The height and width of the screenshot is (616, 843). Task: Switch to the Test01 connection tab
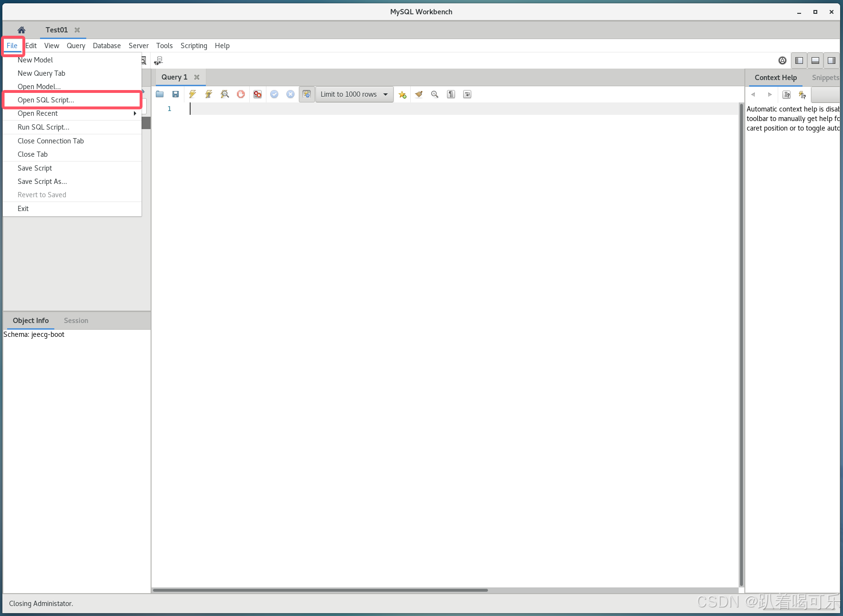(x=57, y=30)
